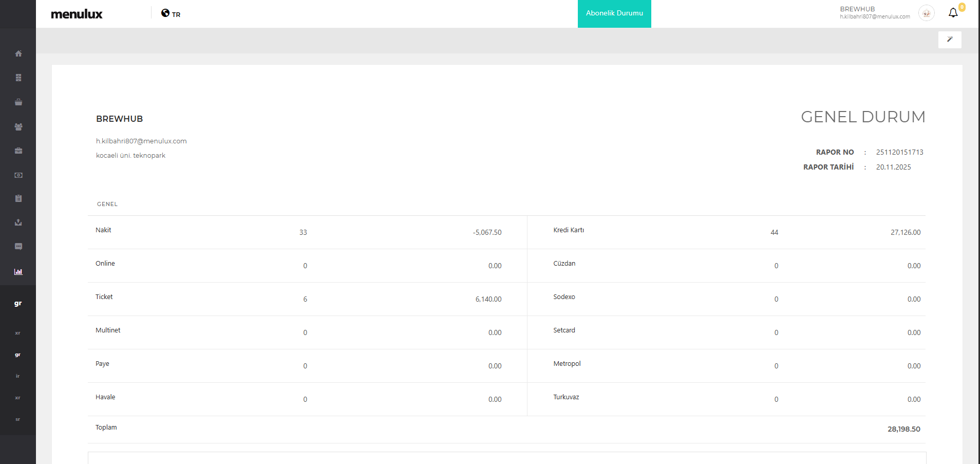Click the briefcase sidebar icon
The width and height of the screenshot is (980, 464).
point(18,151)
